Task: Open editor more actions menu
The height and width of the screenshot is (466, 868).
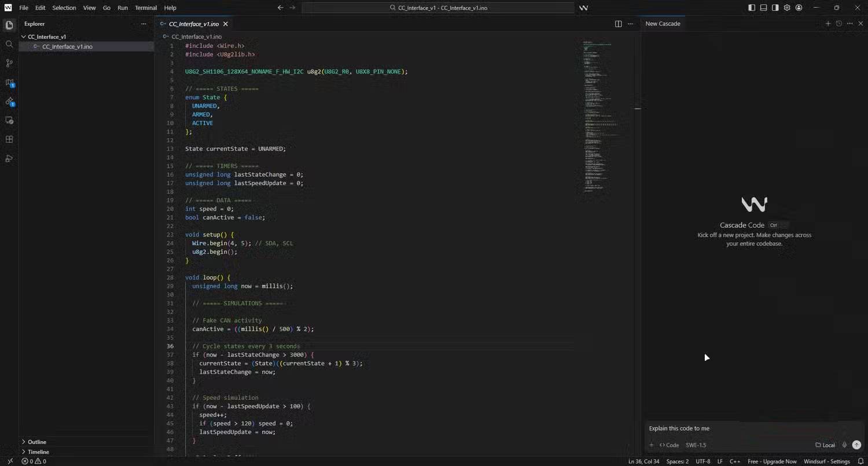Action: pyautogui.click(x=630, y=24)
